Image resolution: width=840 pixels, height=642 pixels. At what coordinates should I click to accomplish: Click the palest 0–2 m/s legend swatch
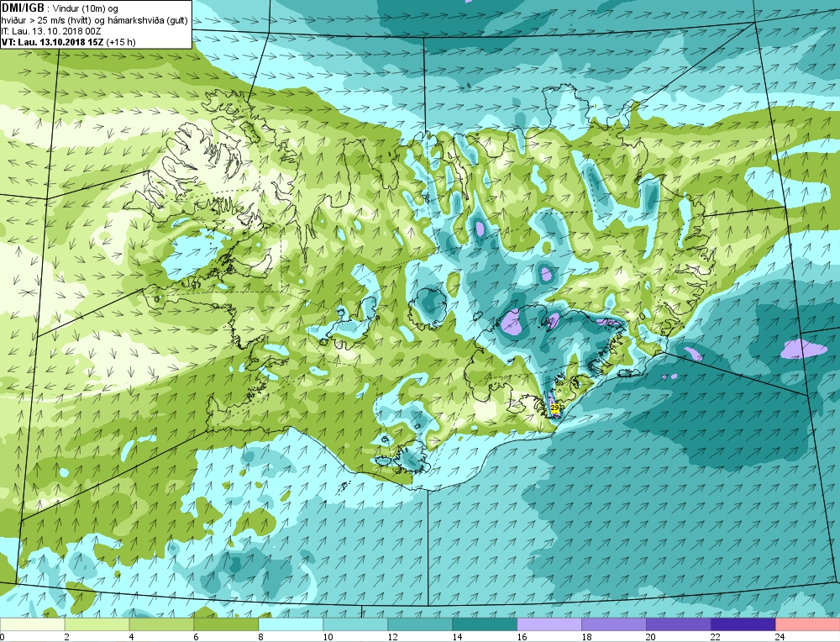[32, 624]
